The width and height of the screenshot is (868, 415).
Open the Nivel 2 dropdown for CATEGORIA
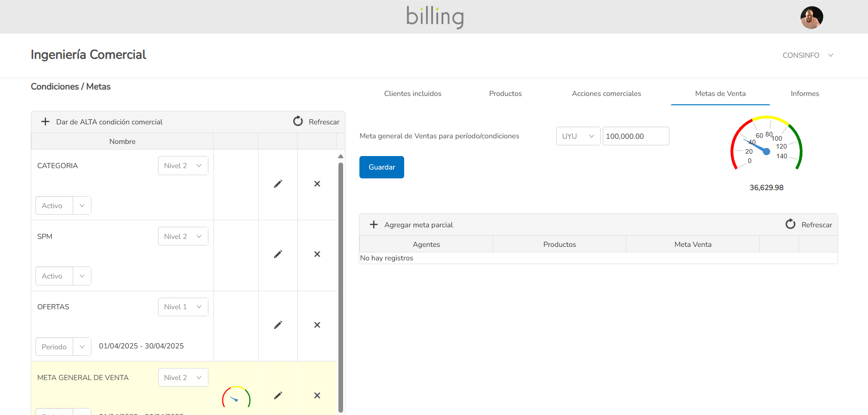click(x=183, y=166)
